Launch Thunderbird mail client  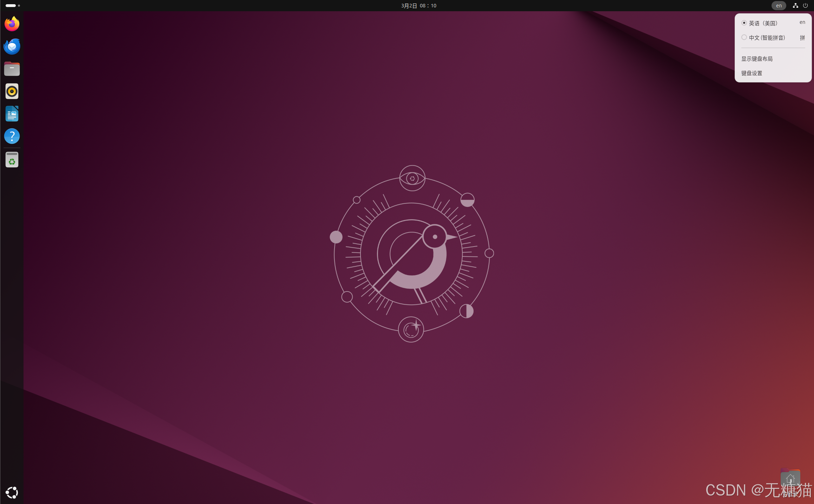pos(12,46)
